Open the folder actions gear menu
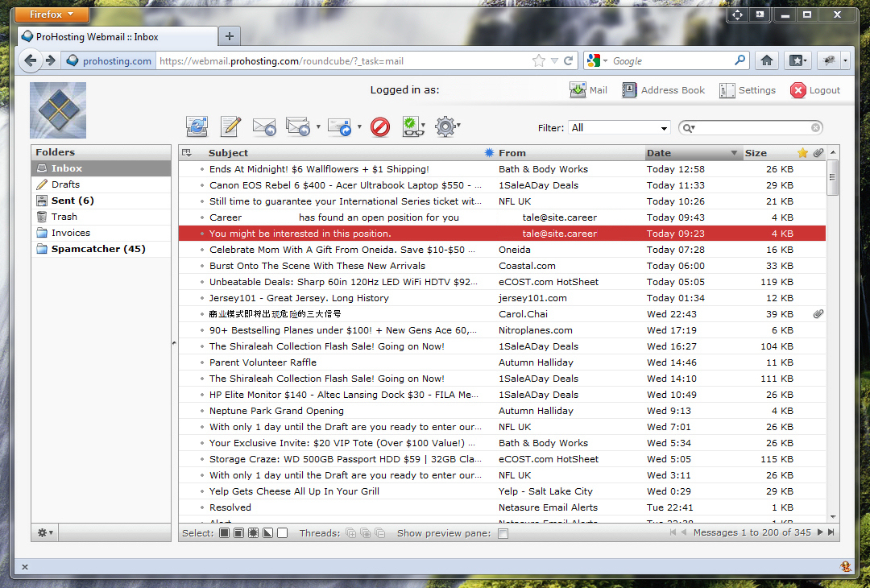 (45, 532)
